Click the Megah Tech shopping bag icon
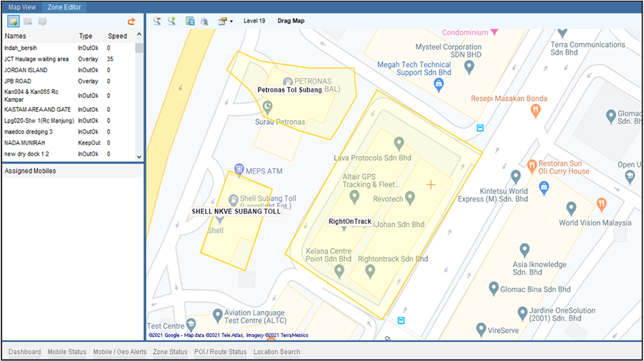 pyautogui.click(x=438, y=85)
